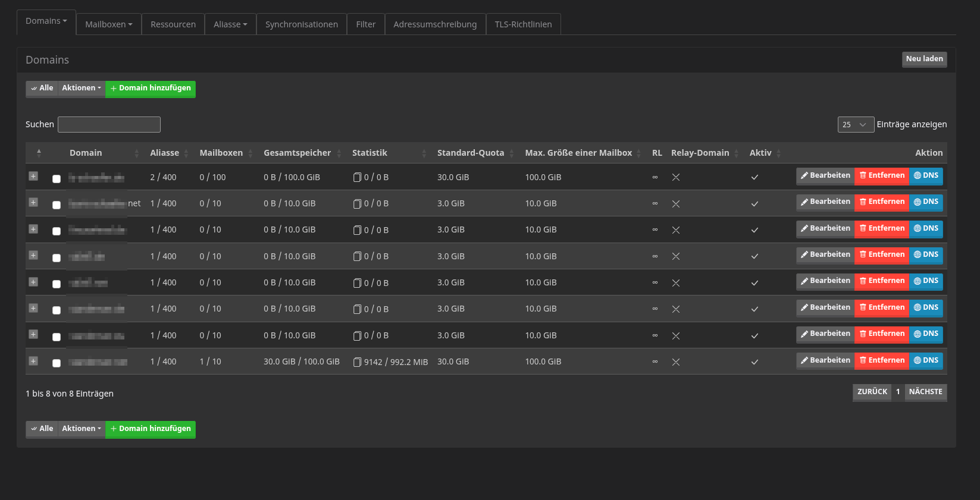The height and width of the screenshot is (500, 980).
Task: Click red Entfernen trash button in second row
Action: [882, 202]
